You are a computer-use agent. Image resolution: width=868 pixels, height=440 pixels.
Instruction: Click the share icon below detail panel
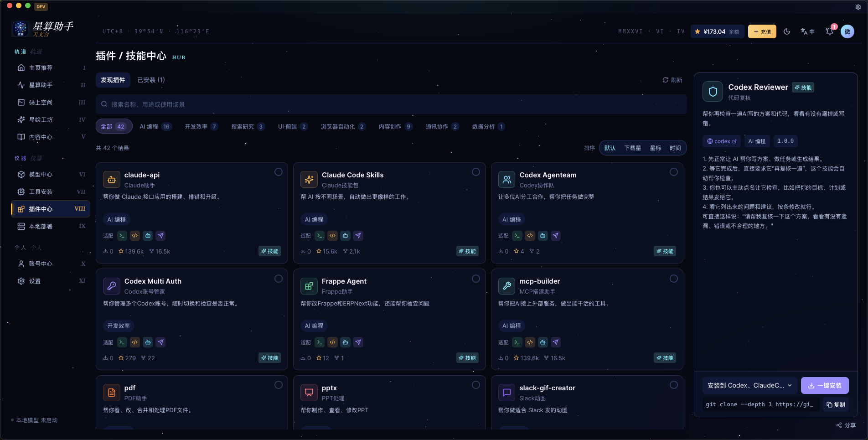(839, 425)
